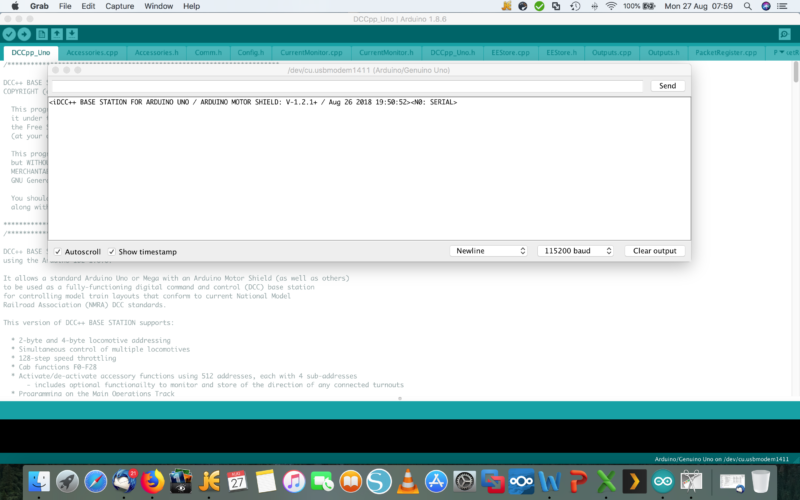Switch to the EEStore.cpp tab

pos(511,53)
